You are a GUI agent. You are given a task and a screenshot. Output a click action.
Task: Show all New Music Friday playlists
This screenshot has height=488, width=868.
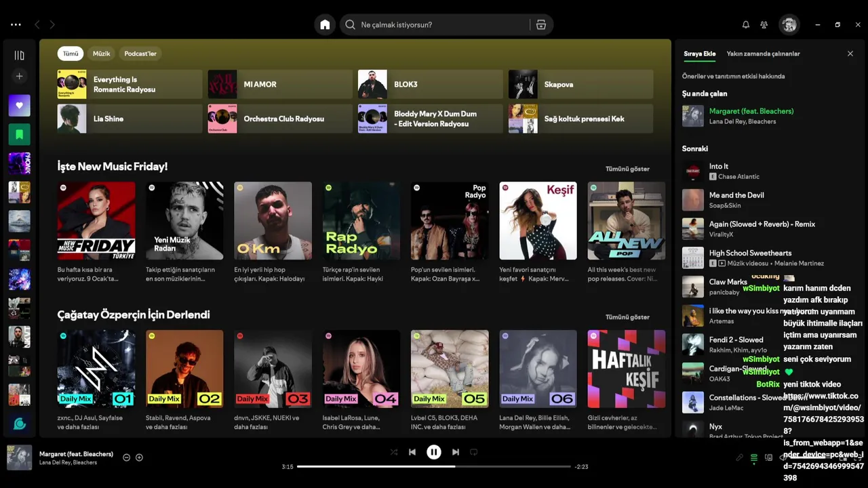click(627, 169)
